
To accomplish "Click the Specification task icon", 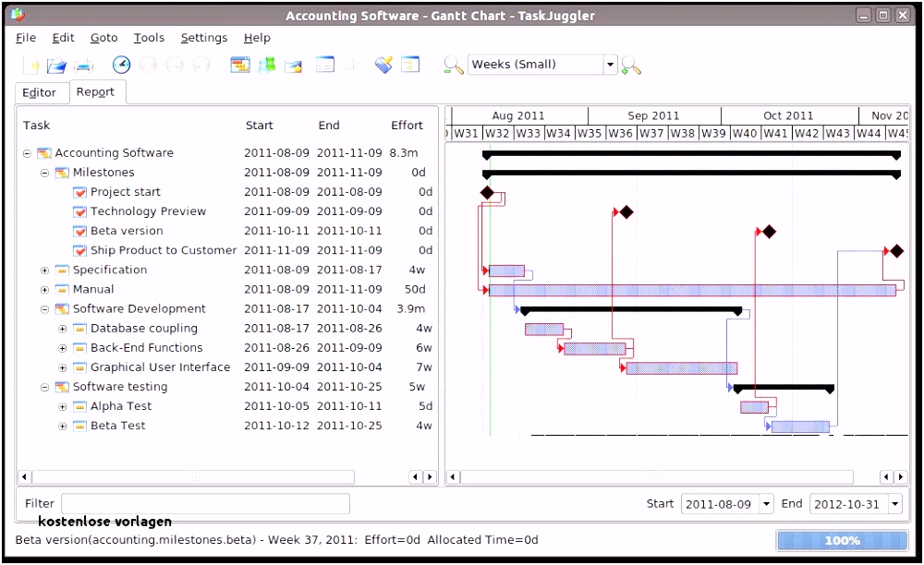I will click(x=62, y=270).
